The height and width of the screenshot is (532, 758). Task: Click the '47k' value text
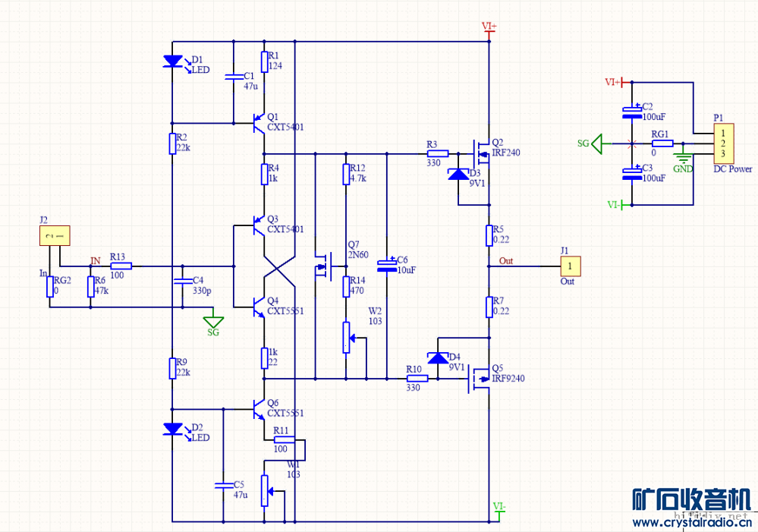coord(101,291)
